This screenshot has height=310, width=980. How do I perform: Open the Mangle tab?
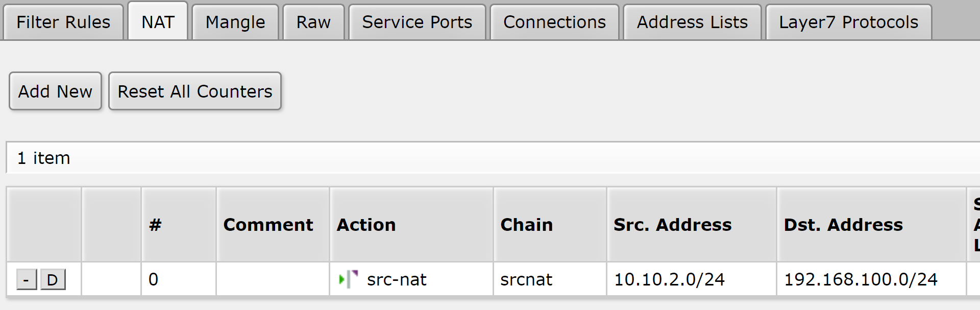click(235, 22)
